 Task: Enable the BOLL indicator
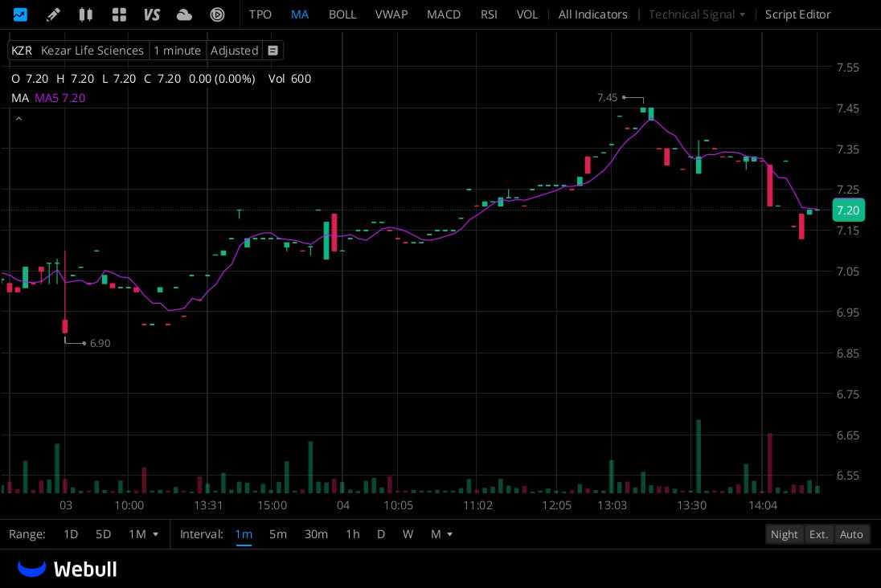(x=342, y=14)
